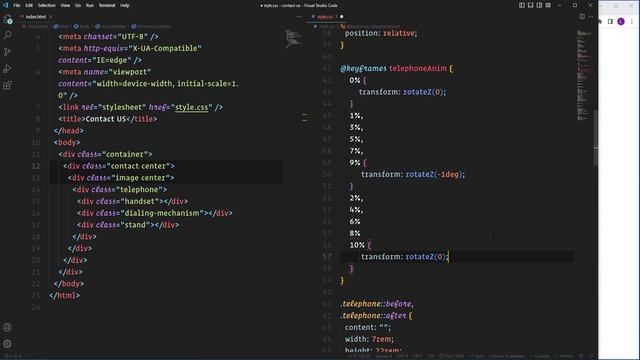
Task: Toggle the secondary side bar layout icon
Action: click(x=539, y=5)
